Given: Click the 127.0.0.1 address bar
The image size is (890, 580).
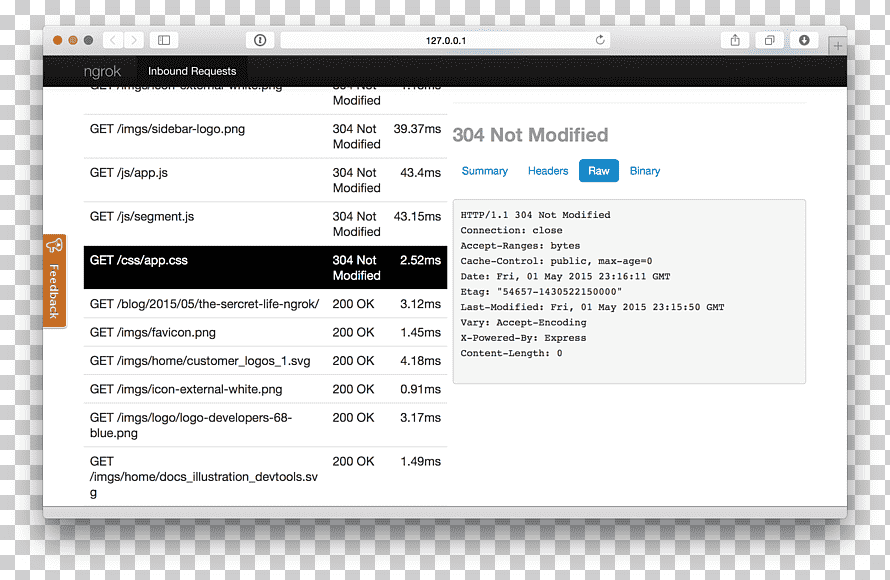Looking at the screenshot, I should click(446, 40).
